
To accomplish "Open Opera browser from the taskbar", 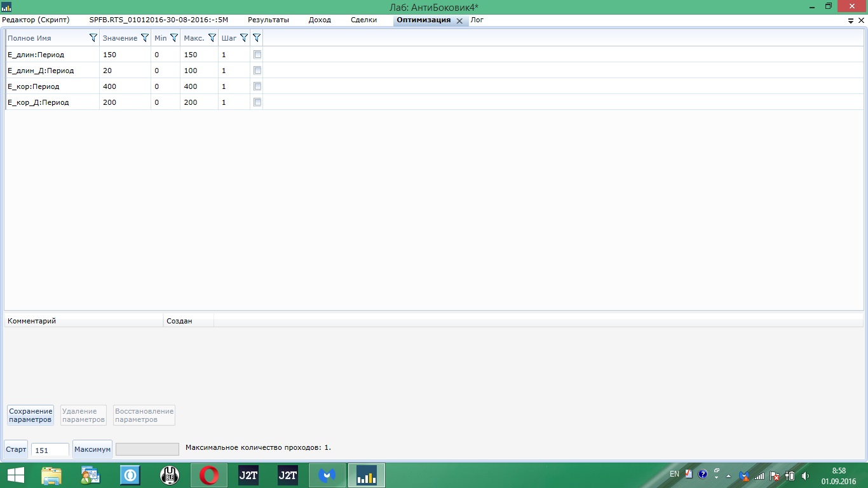I will 209,475.
